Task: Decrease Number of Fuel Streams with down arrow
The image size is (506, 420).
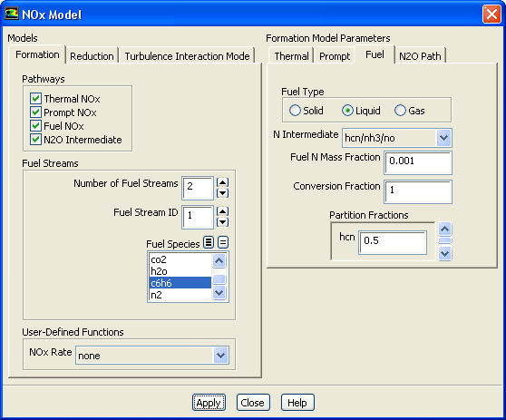Action: [x=223, y=193]
